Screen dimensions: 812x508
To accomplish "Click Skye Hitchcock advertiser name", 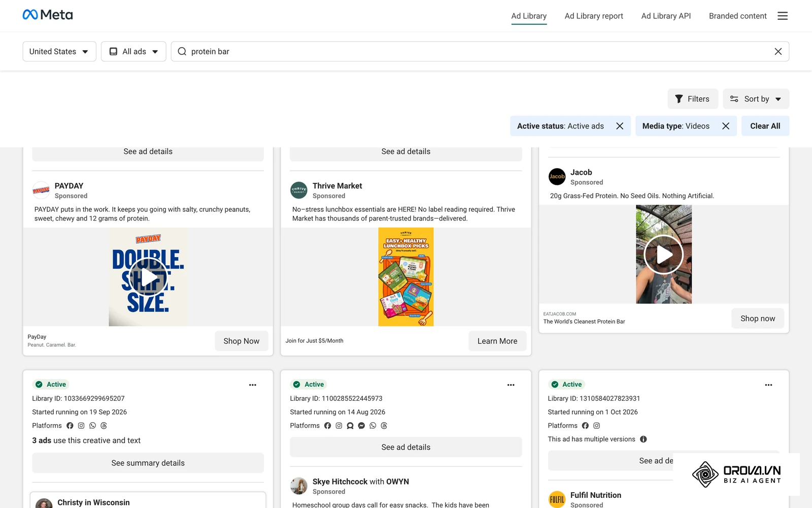I will pos(340,482).
